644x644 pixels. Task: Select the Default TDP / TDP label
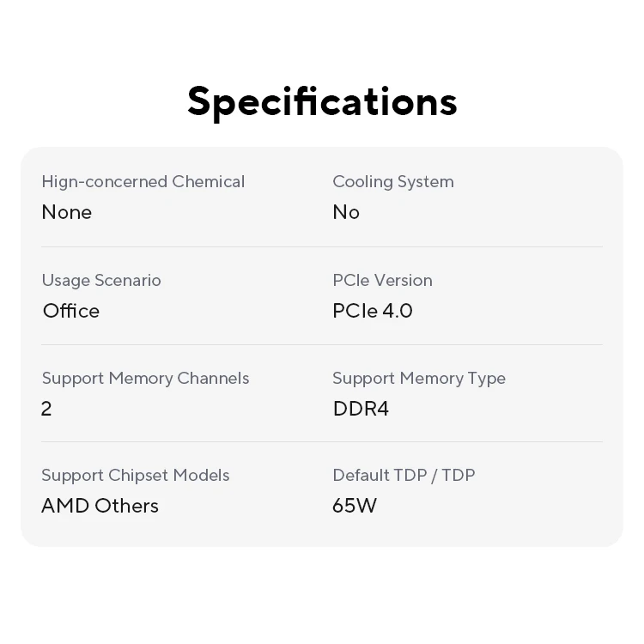[404, 476]
